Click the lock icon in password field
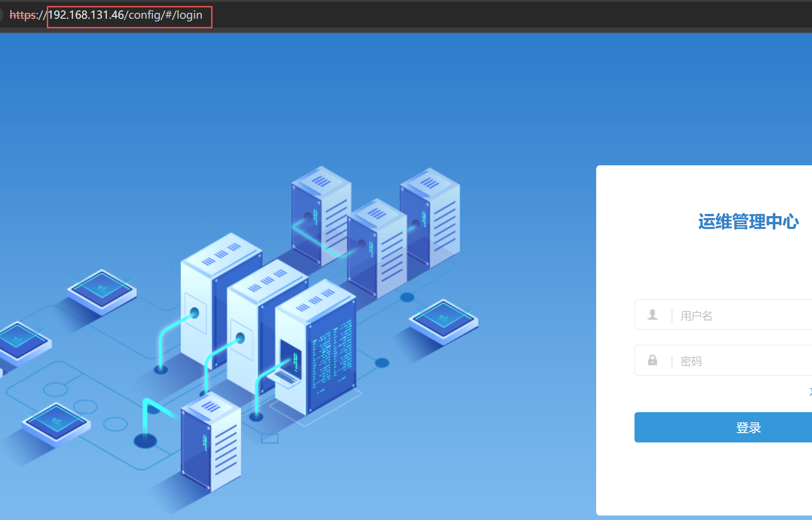The image size is (812, 520). click(x=652, y=360)
